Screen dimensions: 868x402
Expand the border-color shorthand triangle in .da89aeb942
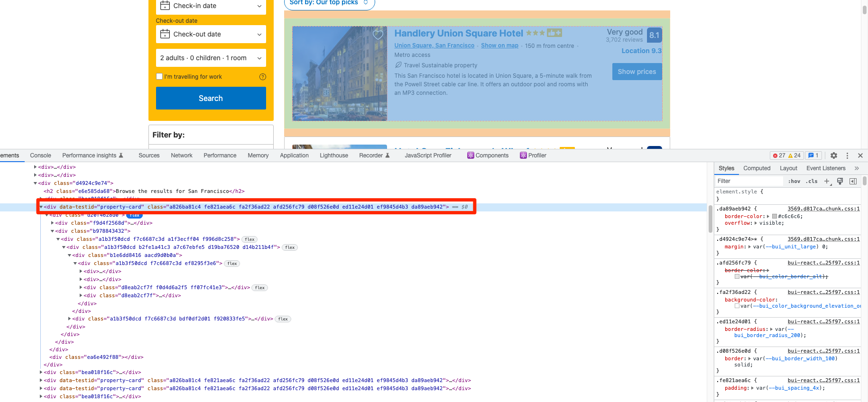(768, 216)
